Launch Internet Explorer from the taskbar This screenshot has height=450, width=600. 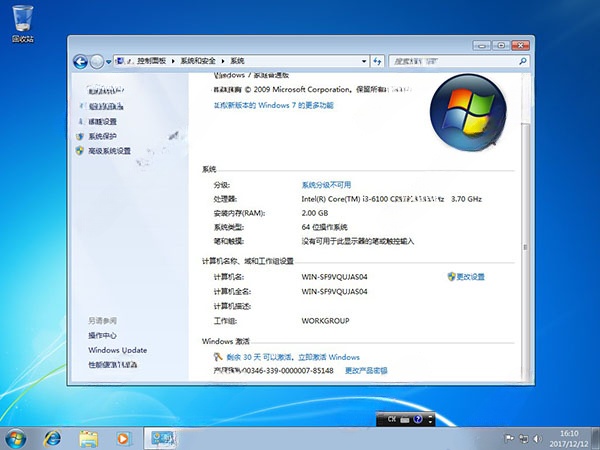(52, 437)
